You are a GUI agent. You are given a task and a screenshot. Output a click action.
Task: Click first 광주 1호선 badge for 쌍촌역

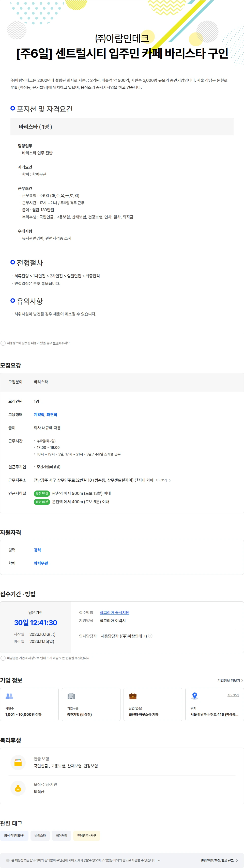pyautogui.click(x=42, y=493)
